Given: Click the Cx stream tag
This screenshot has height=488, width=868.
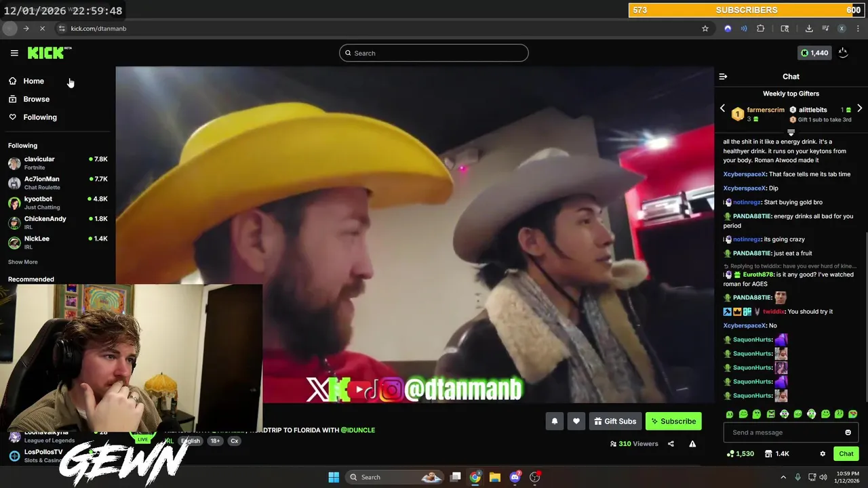Looking at the screenshot, I should pos(234,441).
